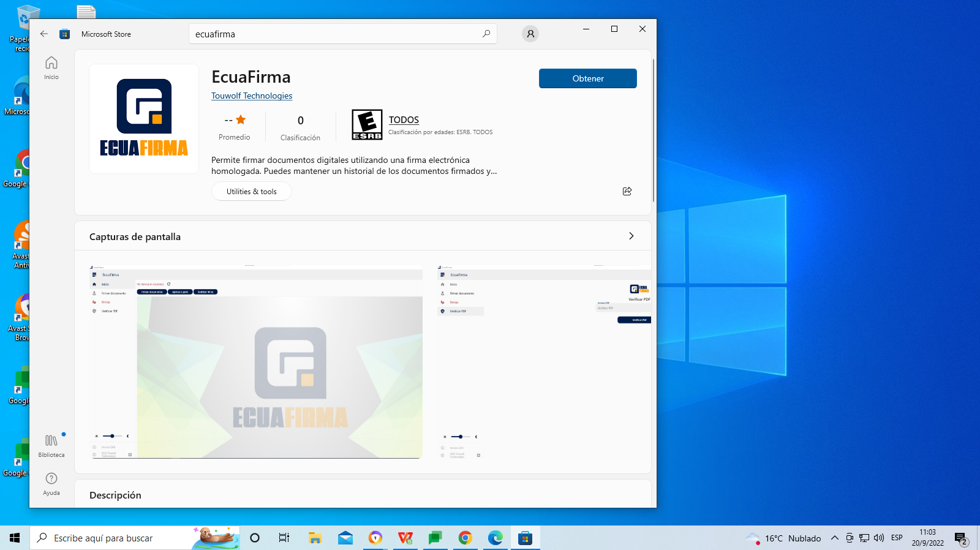
Task: Open clock showing 11:03 date
Action: pyautogui.click(x=928, y=538)
